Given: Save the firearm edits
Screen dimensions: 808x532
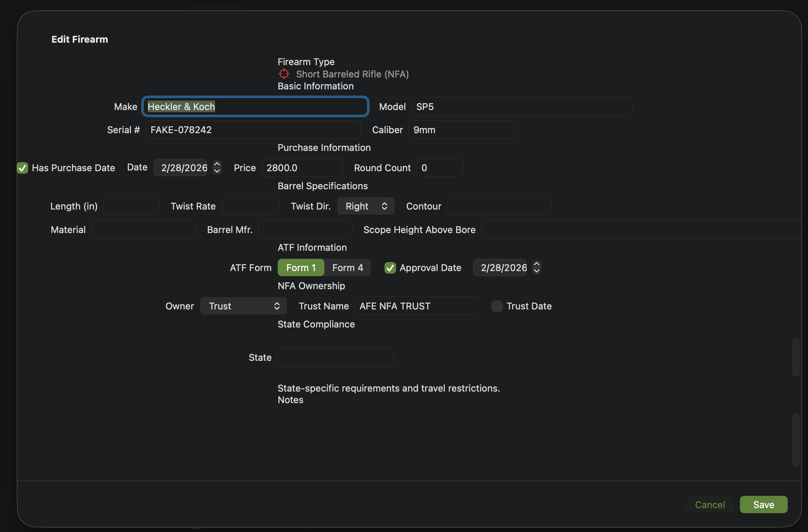Looking at the screenshot, I should (x=763, y=504).
